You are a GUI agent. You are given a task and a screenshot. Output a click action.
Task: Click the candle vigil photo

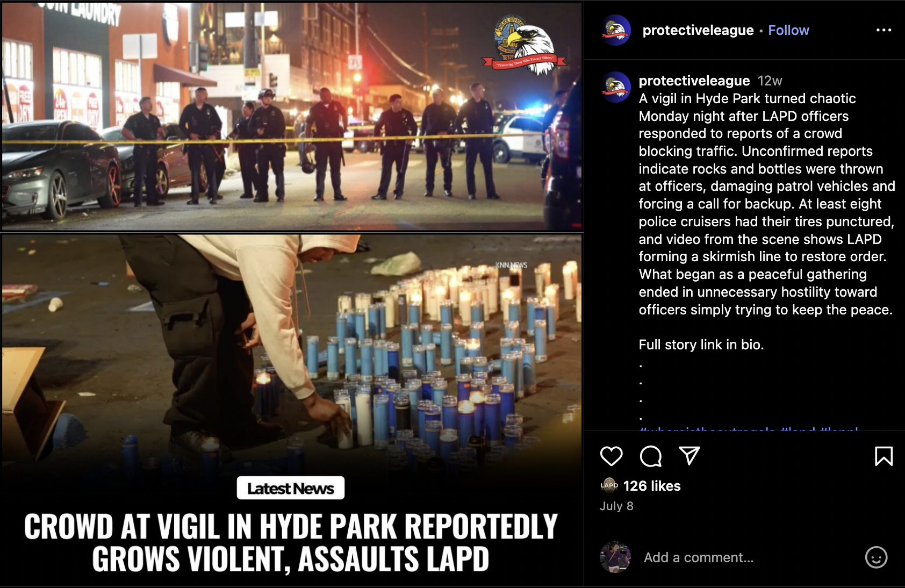click(x=292, y=355)
